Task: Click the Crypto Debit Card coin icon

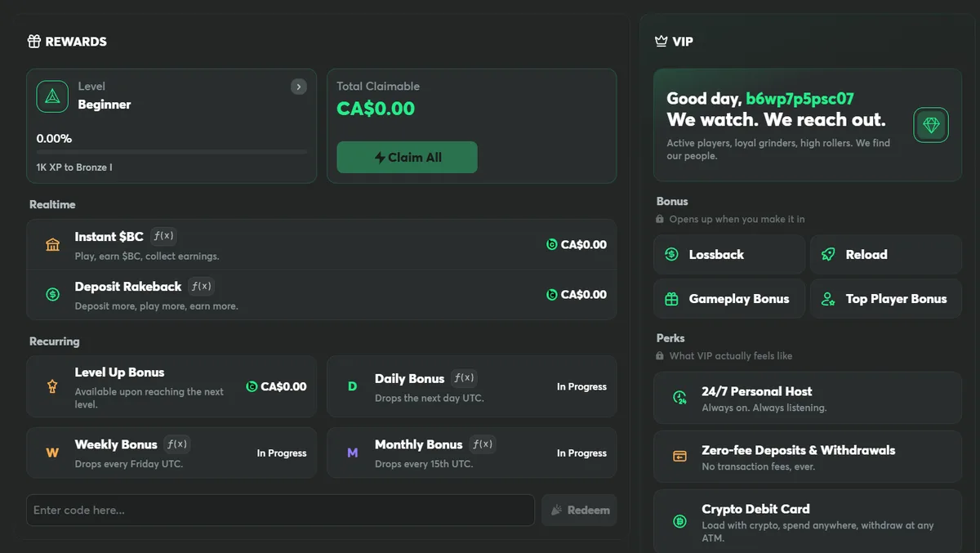Action: click(x=679, y=520)
